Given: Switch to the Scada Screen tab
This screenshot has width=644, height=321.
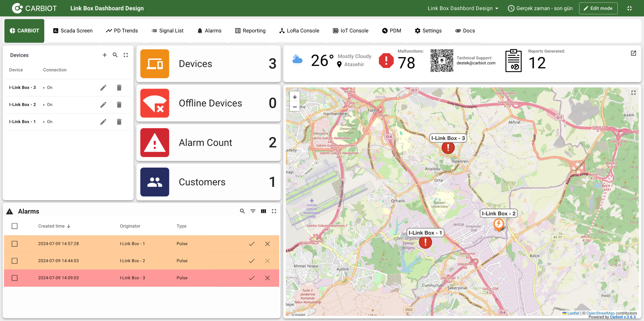Looking at the screenshot, I should [x=73, y=31].
